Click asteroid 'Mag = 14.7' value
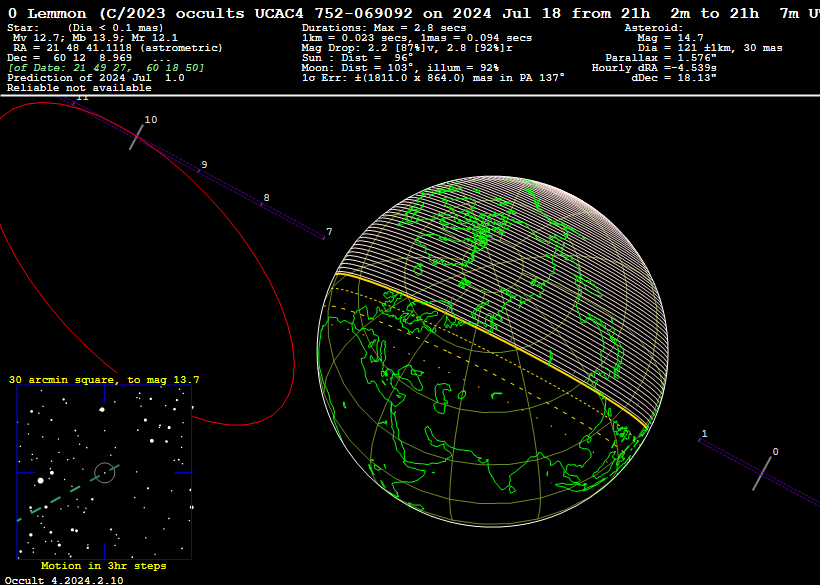820x585 pixels. 670,38
